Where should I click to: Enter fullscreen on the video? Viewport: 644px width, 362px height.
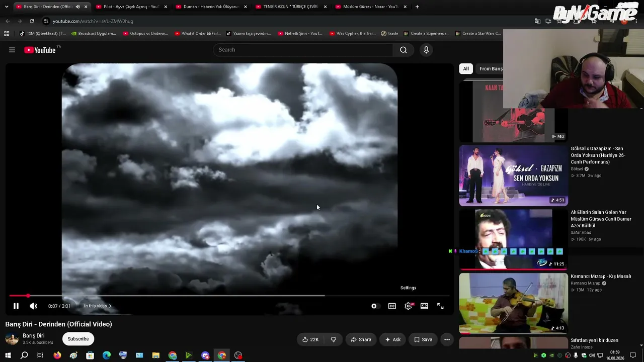coord(440,306)
